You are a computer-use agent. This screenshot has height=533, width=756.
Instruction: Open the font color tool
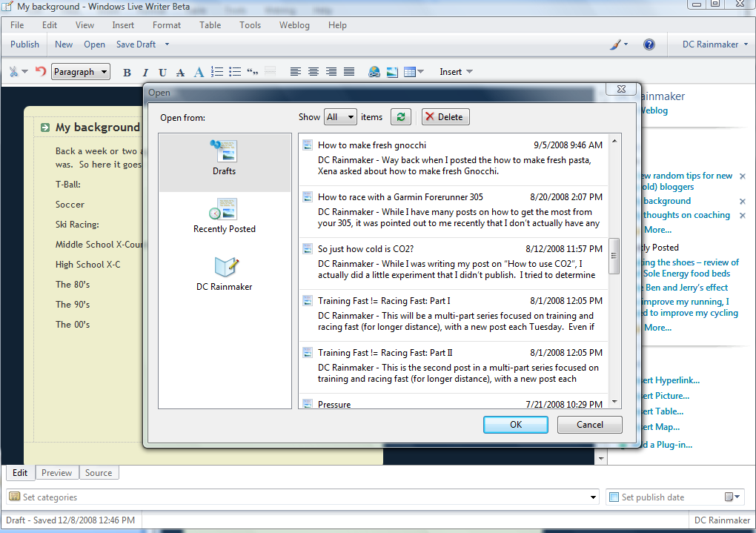(199, 73)
